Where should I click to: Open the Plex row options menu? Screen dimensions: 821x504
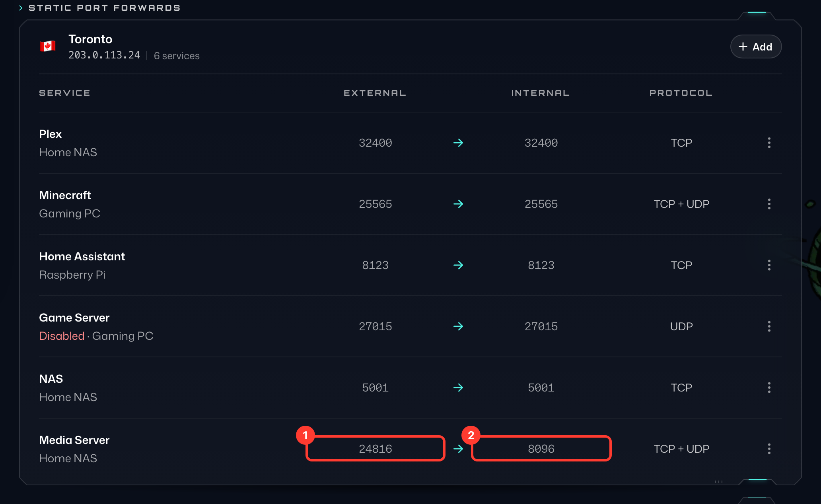769,143
